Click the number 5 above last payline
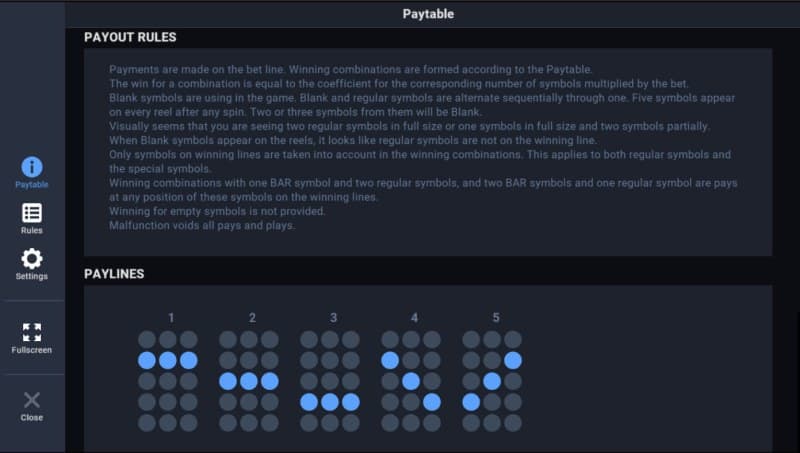Image resolution: width=800 pixels, height=453 pixels. 496,318
